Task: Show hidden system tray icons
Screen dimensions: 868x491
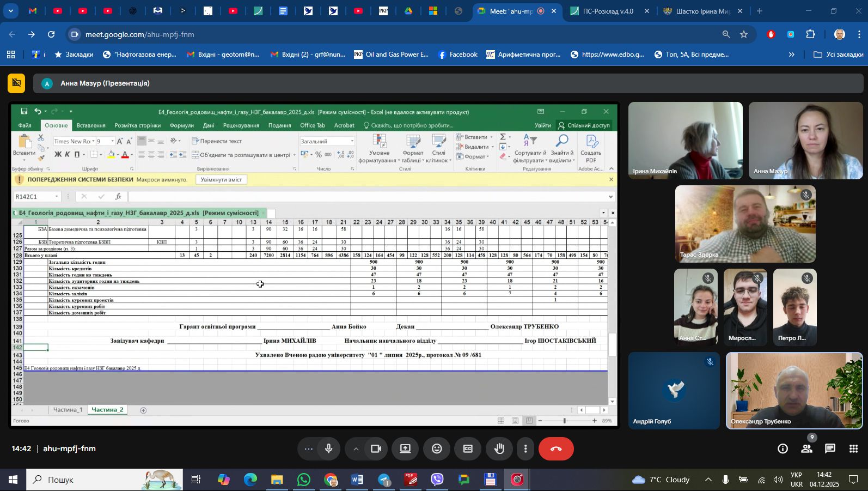Action: click(x=708, y=480)
